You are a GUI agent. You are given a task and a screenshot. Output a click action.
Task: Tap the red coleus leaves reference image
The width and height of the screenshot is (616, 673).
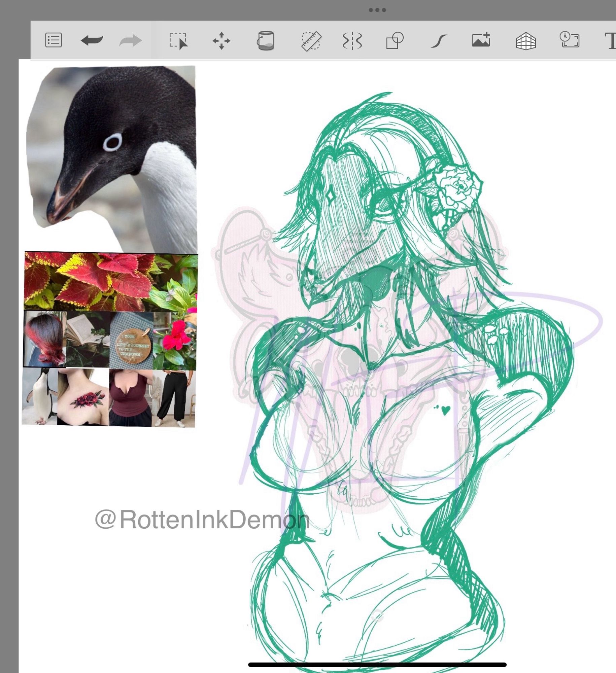pos(111,282)
